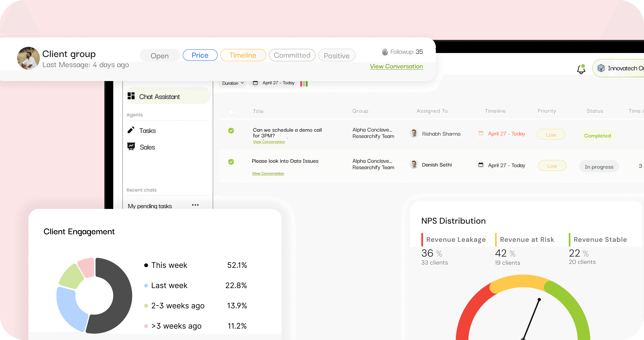Select the Timeline tag filter
This screenshot has width=644, height=340.
[243, 55]
